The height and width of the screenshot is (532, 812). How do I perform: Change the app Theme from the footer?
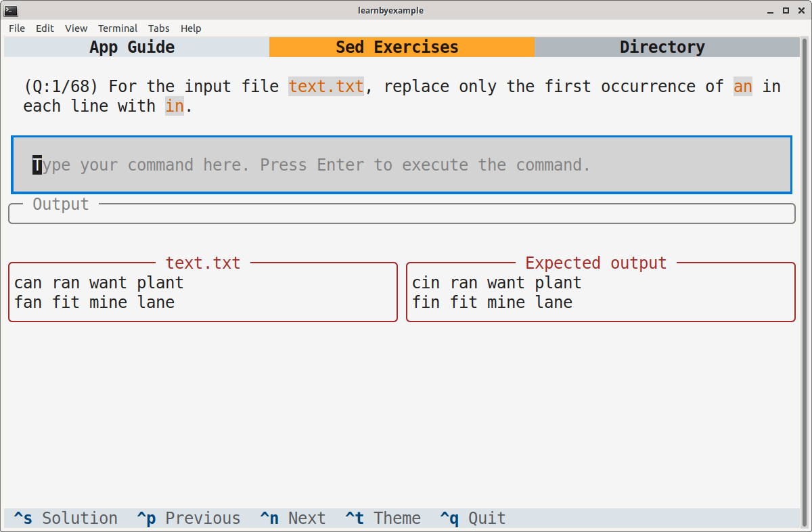point(382,518)
